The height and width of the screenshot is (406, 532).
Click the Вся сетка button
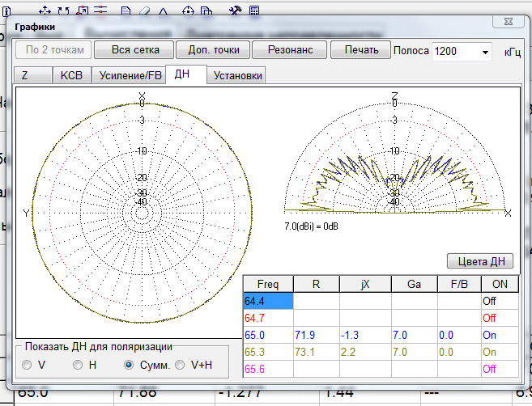134,50
